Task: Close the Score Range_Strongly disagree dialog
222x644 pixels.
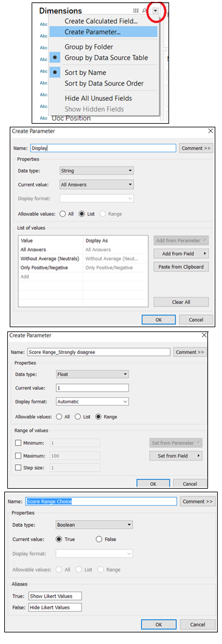Action: [x=204, y=335]
